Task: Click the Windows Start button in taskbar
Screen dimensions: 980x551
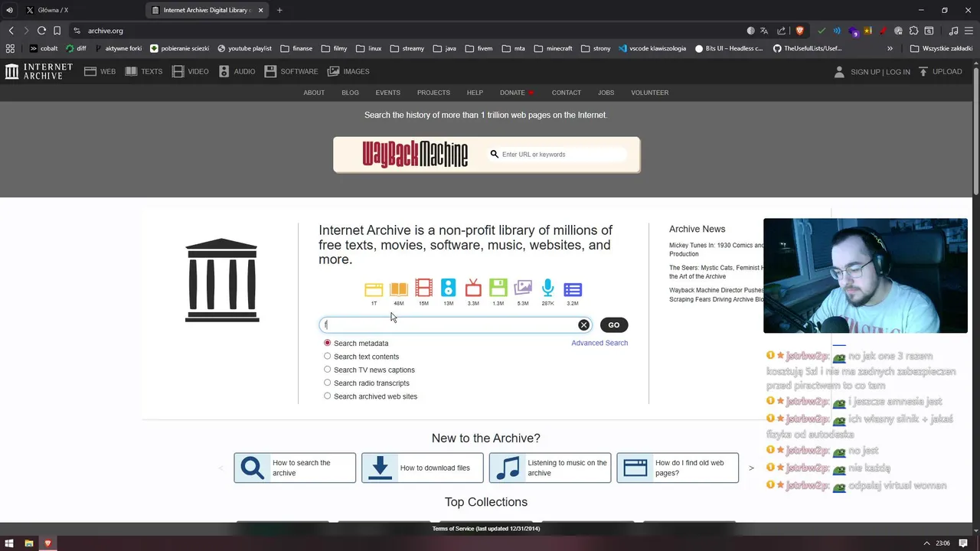Action: [x=10, y=543]
